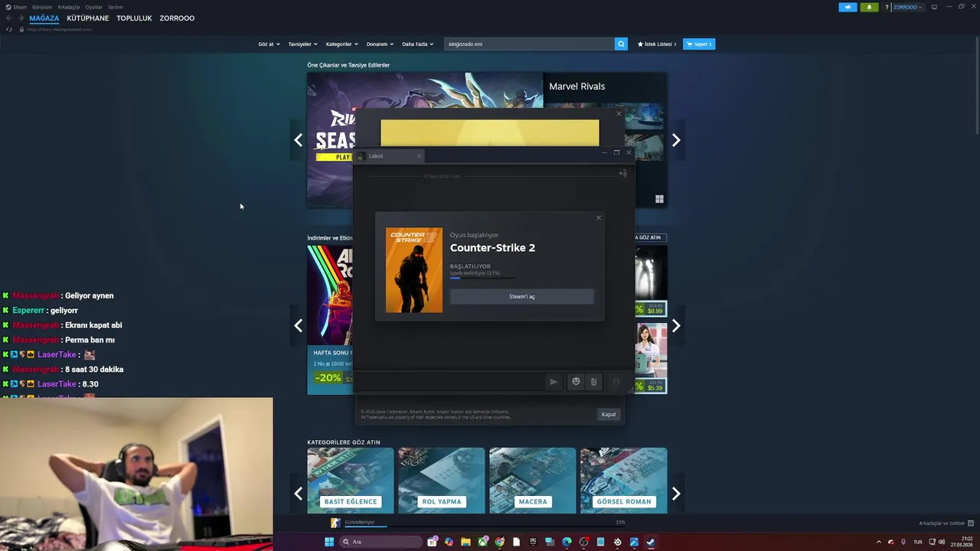This screenshot has width=980, height=551.
Task: Open BASİT EĞLENCE category card
Action: pos(351,481)
